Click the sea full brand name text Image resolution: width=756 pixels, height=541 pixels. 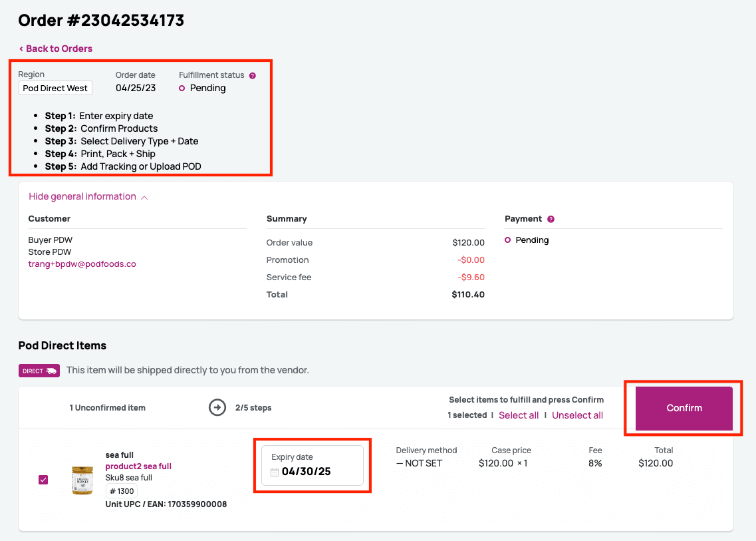[x=120, y=455]
